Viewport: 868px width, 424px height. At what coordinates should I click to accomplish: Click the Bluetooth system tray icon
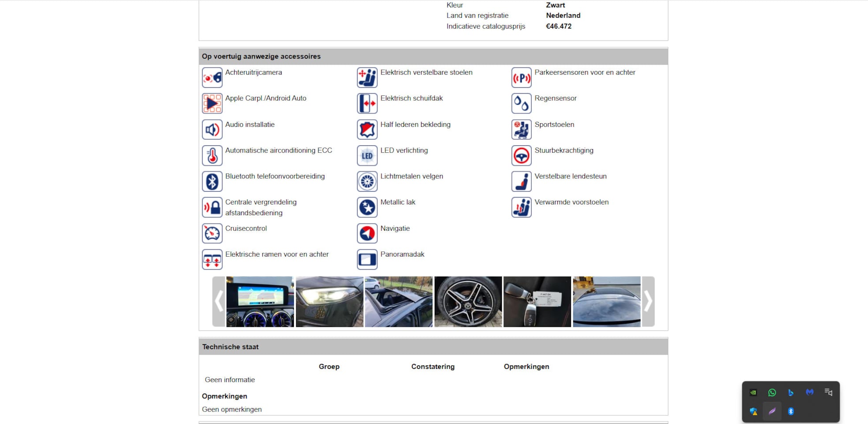pyautogui.click(x=791, y=412)
